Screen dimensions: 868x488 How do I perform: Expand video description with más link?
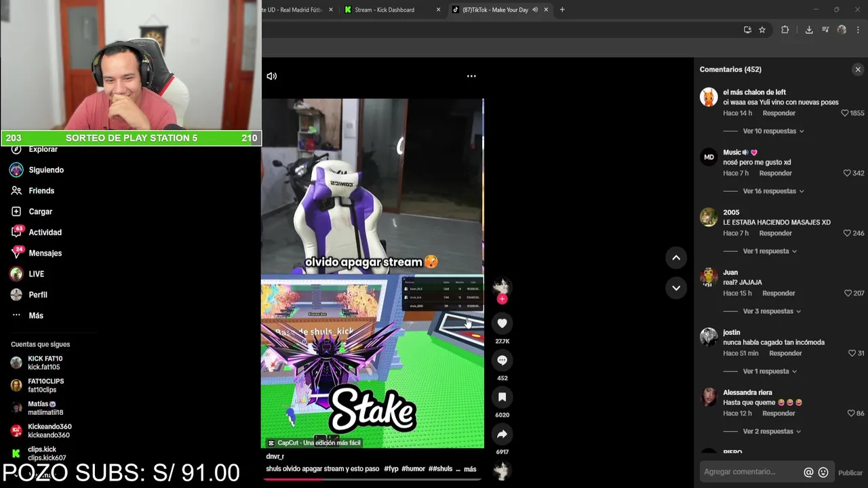point(470,469)
